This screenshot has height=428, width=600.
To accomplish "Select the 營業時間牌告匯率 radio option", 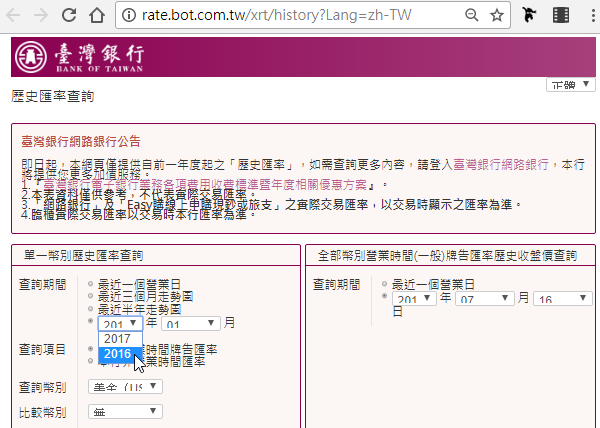I will pos(91,349).
